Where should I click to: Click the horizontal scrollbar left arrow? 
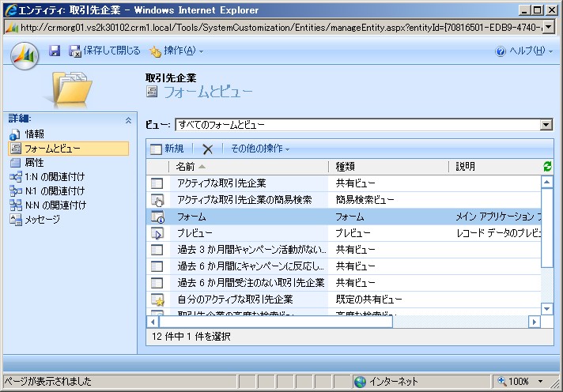click(x=153, y=322)
